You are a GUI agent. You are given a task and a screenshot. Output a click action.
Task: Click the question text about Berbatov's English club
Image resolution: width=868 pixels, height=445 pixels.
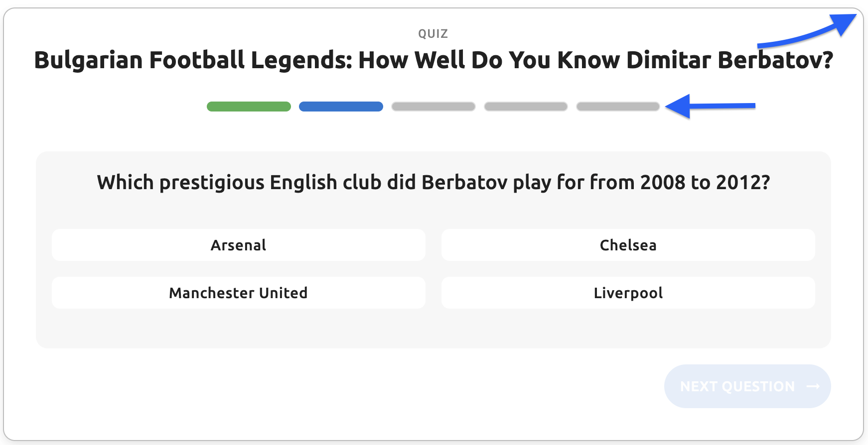pyautogui.click(x=434, y=183)
